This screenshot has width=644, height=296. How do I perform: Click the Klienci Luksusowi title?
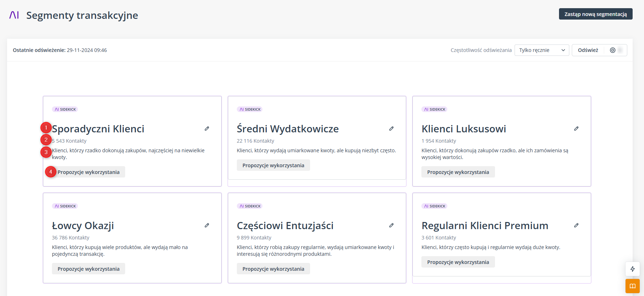coord(464,129)
